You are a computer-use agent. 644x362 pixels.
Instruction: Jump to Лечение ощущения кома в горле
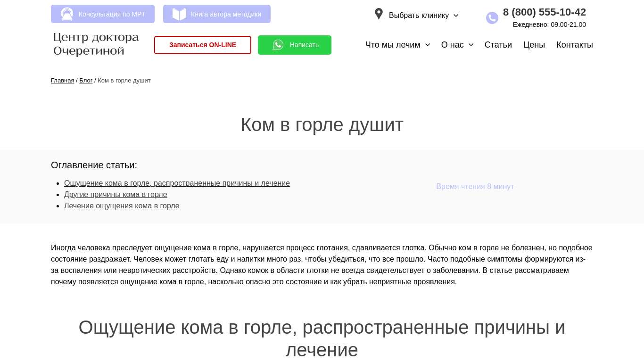(122, 206)
